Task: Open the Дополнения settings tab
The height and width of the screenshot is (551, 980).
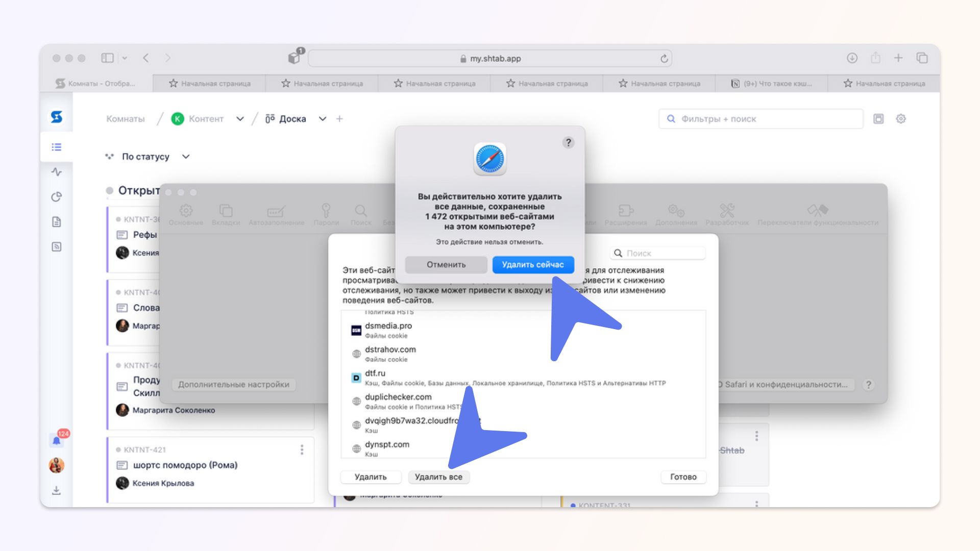Action: [x=676, y=215]
